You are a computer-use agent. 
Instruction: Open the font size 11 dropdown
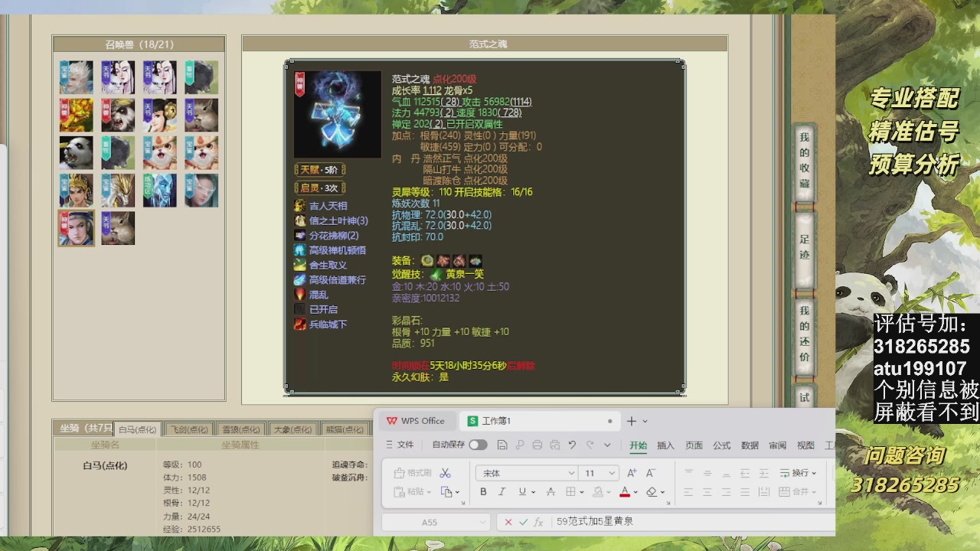[x=612, y=473]
